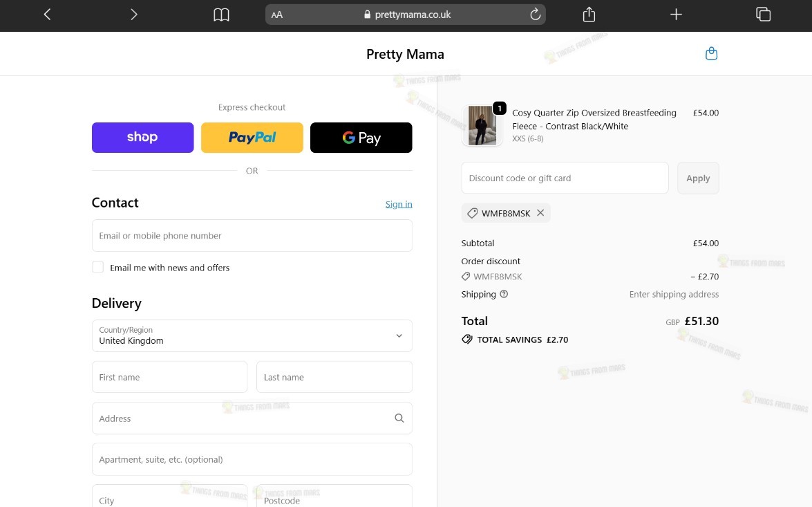
Task: Open the shopping bag cart icon
Action: [712, 53]
